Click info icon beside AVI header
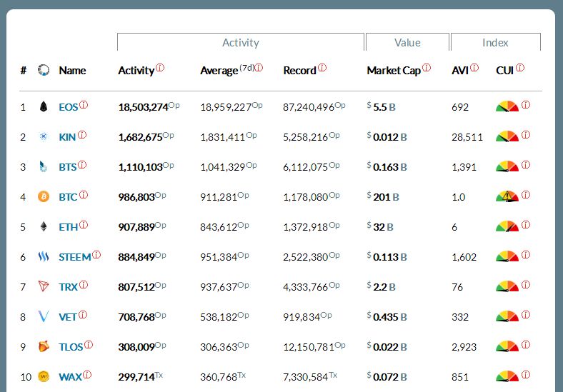Viewport: 563px width, 392px height. [x=474, y=68]
